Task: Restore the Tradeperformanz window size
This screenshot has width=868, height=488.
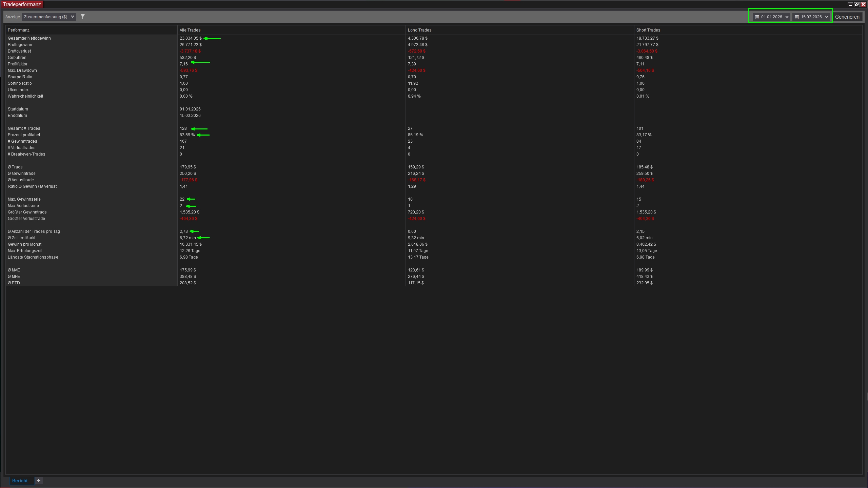Action: (857, 4)
